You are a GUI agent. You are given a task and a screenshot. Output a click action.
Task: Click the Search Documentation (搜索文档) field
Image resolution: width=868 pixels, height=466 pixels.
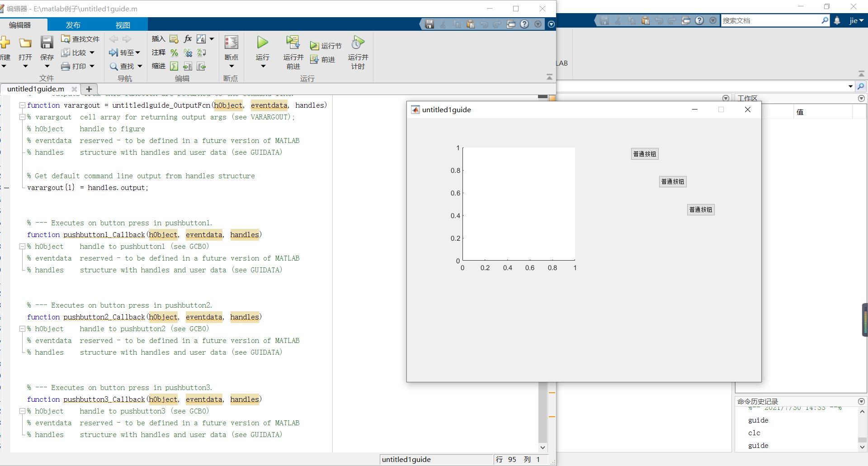click(x=771, y=20)
